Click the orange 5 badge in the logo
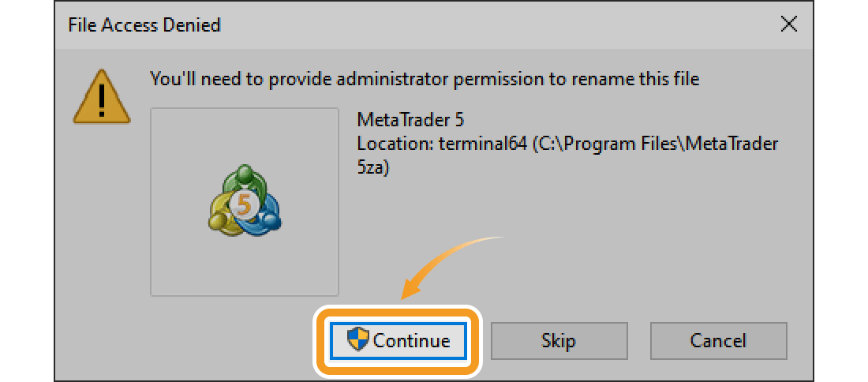 (245, 204)
